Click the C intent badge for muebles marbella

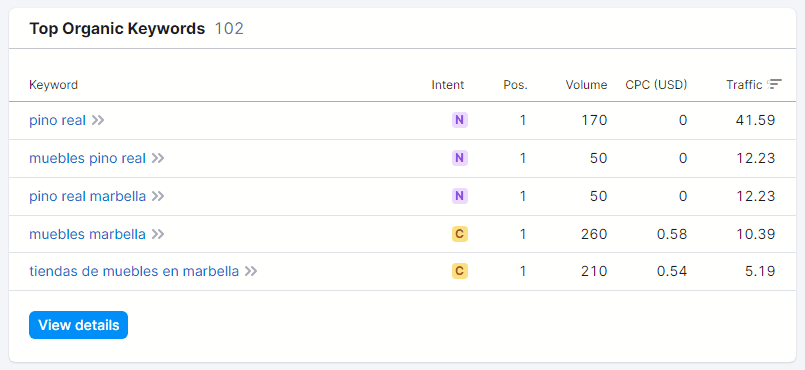click(459, 234)
